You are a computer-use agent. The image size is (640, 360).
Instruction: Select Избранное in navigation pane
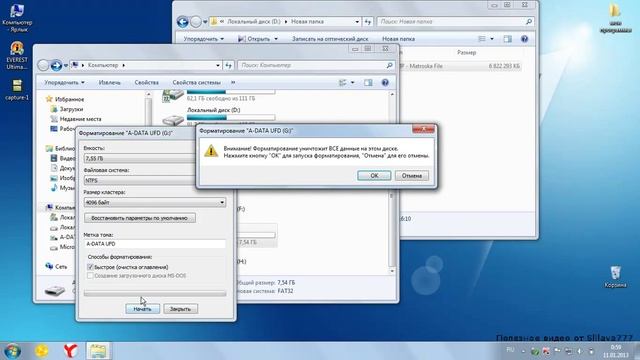coord(65,99)
